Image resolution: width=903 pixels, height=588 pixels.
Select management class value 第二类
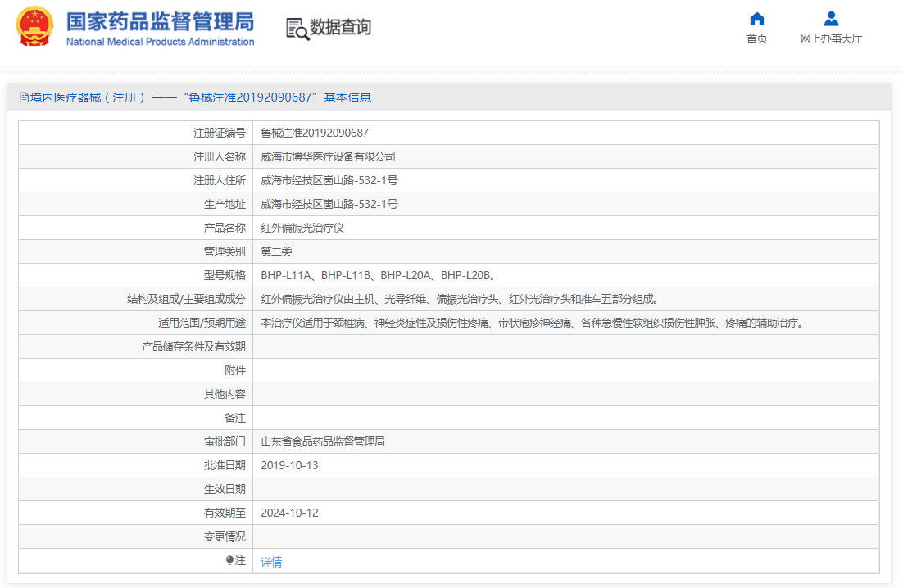point(276,251)
